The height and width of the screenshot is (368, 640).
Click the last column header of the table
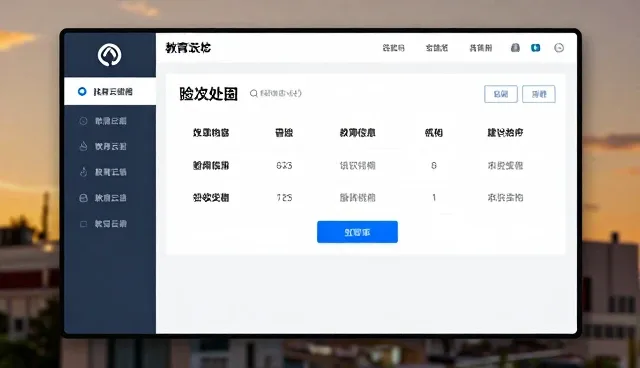[x=505, y=133]
